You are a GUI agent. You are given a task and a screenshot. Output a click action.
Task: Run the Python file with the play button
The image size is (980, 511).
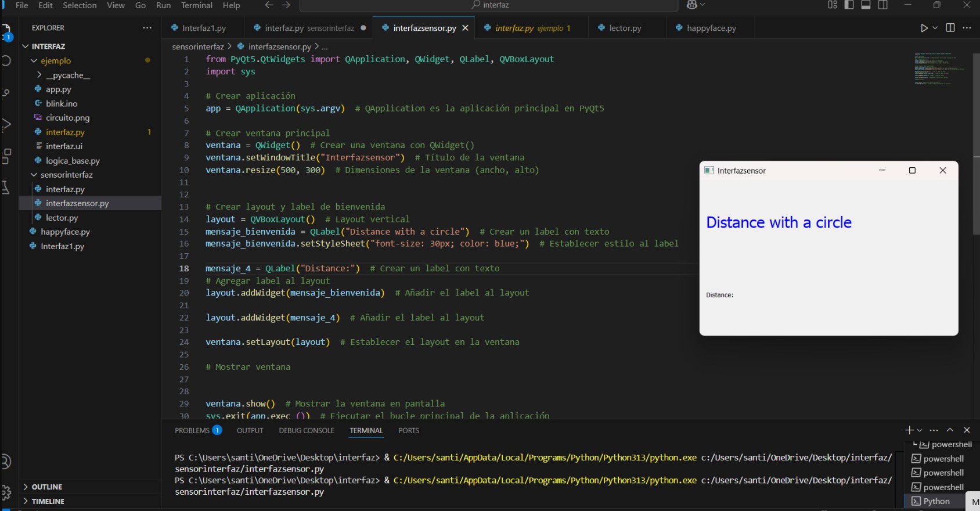pos(924,28)
